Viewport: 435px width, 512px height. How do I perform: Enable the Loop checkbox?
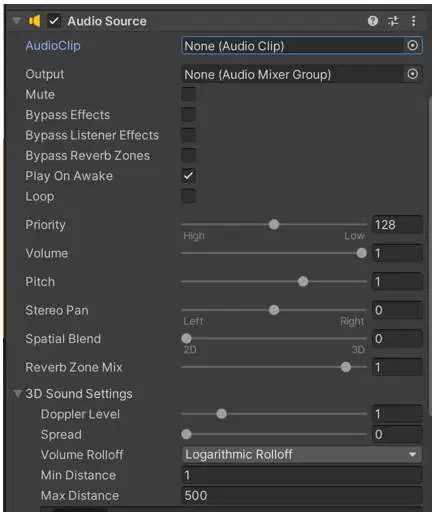pyautogui.click(x=189, y=196)
